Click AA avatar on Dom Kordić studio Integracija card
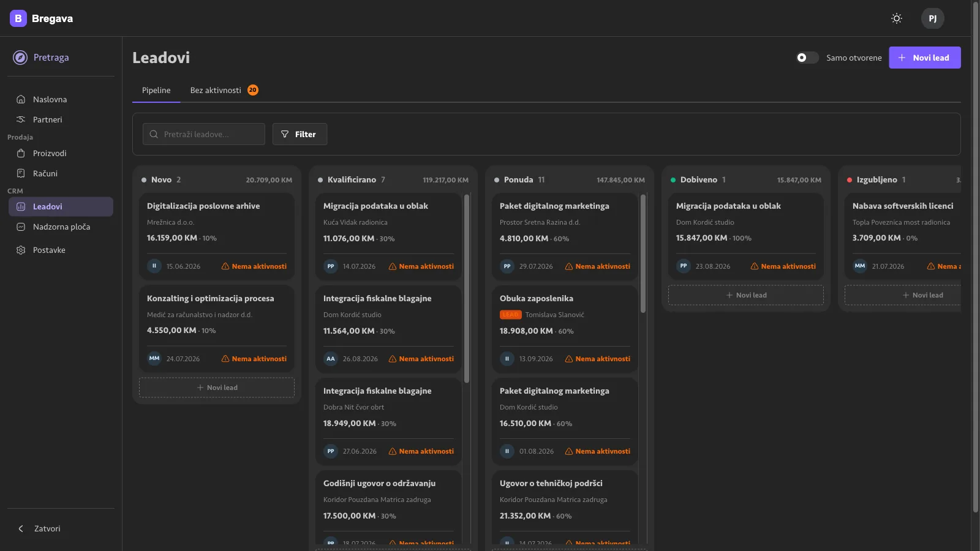Image resolution: width=980 pixels, height=551 pixels. 330,359
